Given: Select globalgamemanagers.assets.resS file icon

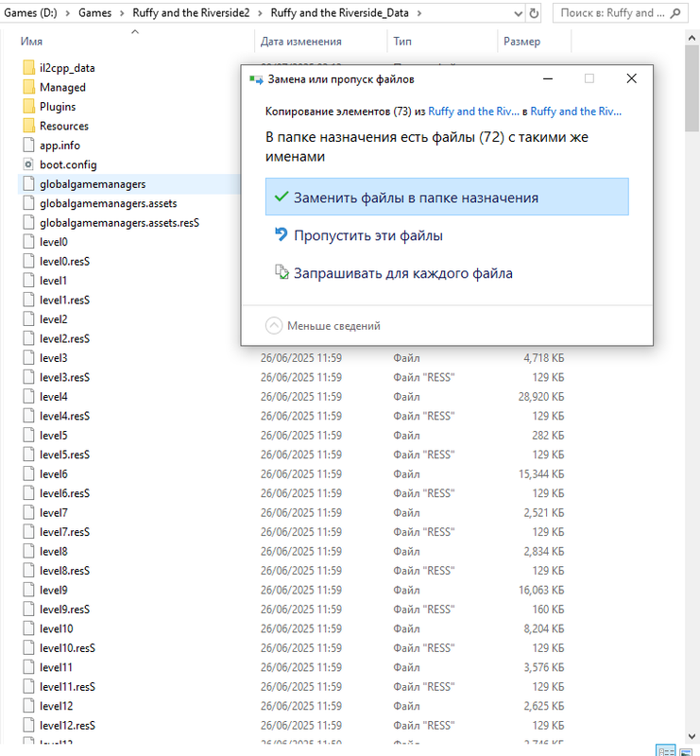Looking at the screenshot, I should coord(29,222).
